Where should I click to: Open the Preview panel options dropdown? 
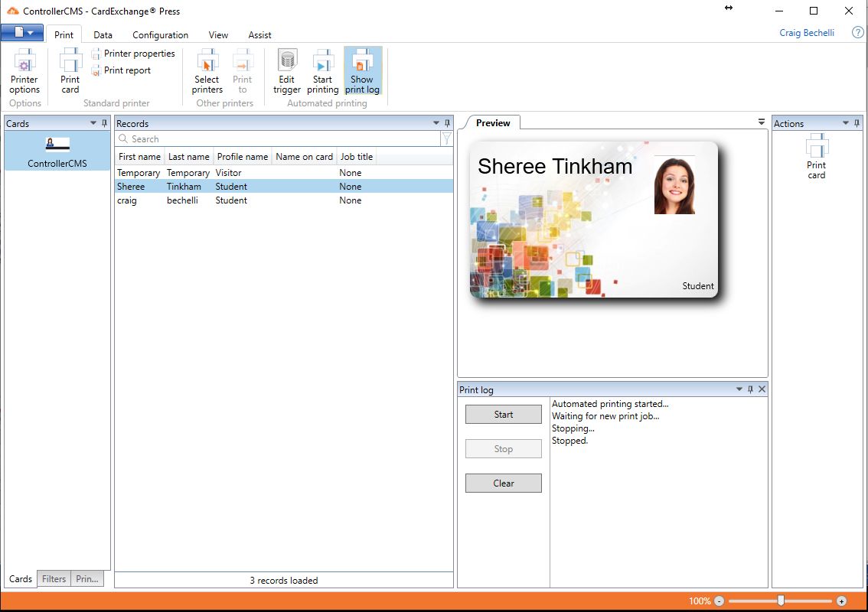pyautogui.click(x=762, y=122)
